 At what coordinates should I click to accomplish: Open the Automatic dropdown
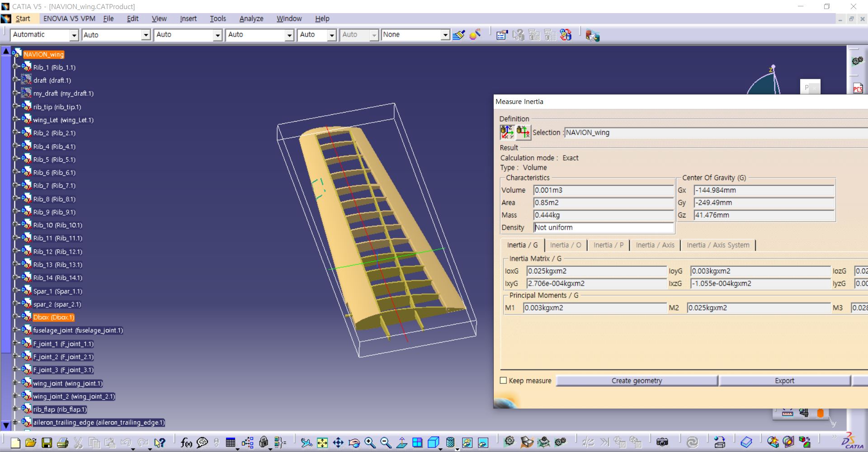click(x=74, y=35)
